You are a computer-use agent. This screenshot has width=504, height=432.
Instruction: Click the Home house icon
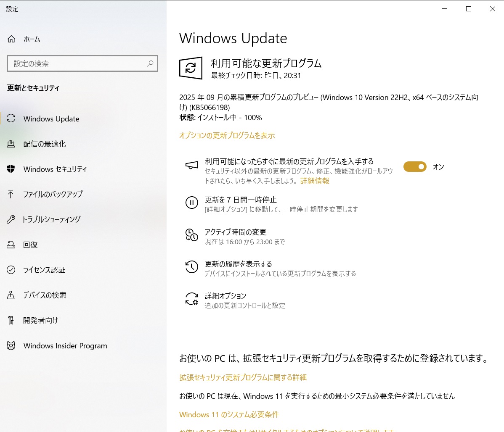tap(11, 39)
